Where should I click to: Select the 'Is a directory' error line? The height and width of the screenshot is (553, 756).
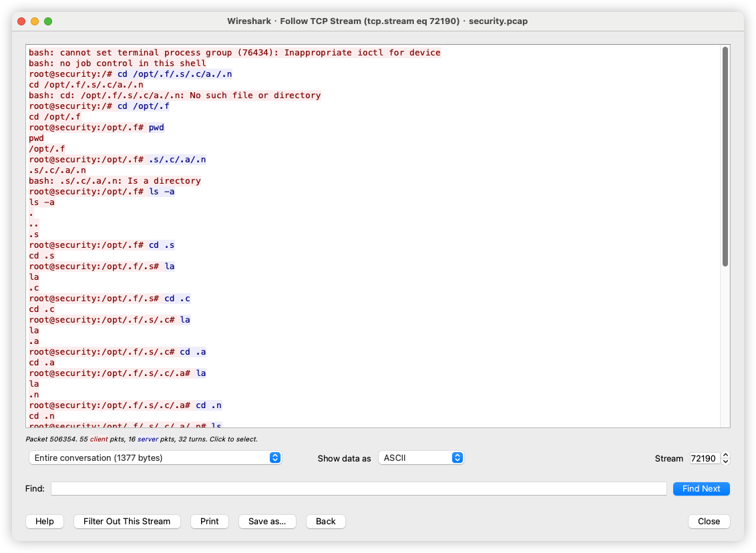click(x=115, y=181)
